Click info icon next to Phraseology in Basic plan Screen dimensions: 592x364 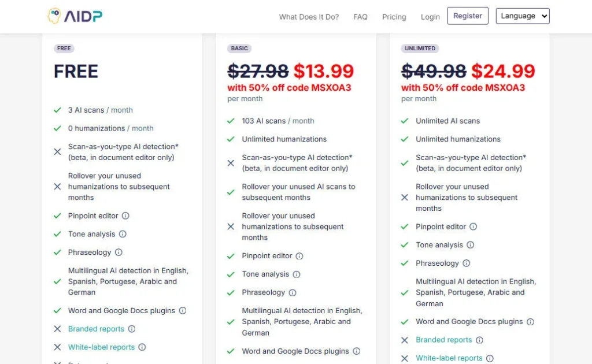click(293, 292)
